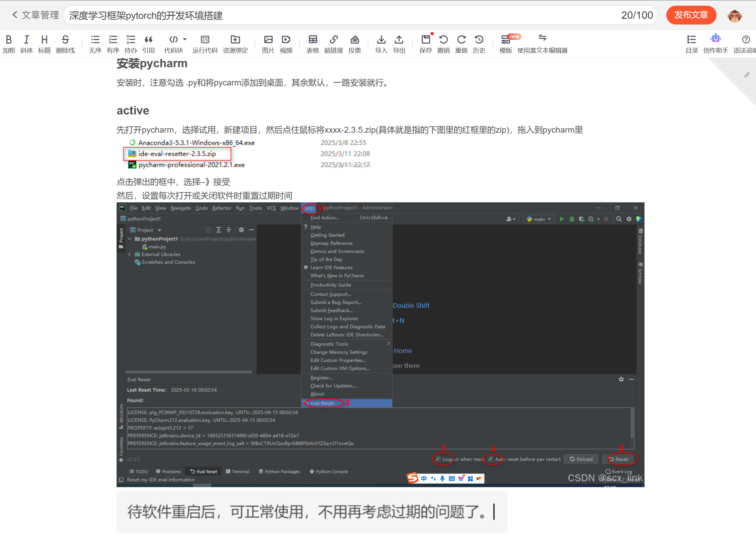Publish the article with 发布文章 button

(x=691, y=15)
